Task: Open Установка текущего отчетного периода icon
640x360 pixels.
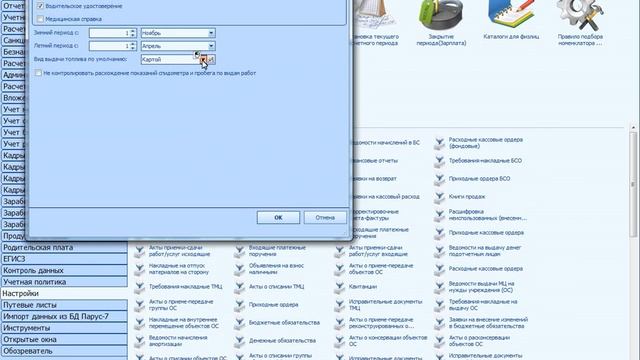Action: click(x=375, y=22)
